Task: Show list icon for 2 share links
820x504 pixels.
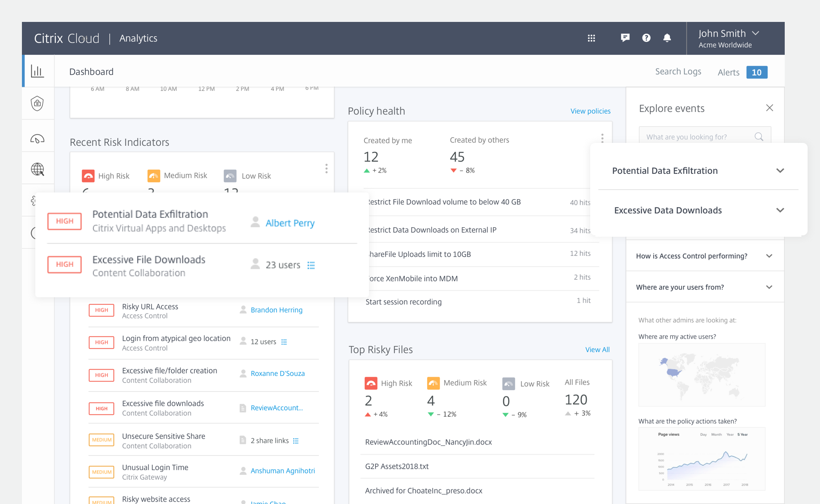Action: [296, 441]
